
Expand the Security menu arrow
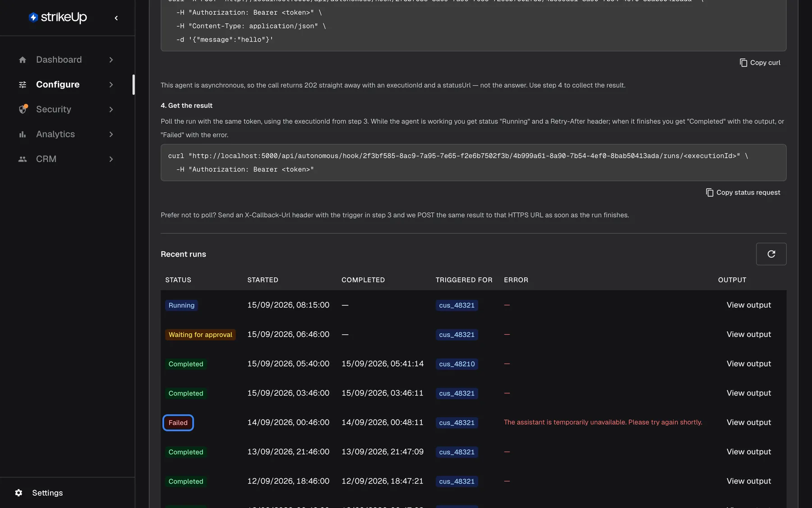(111, 109)
